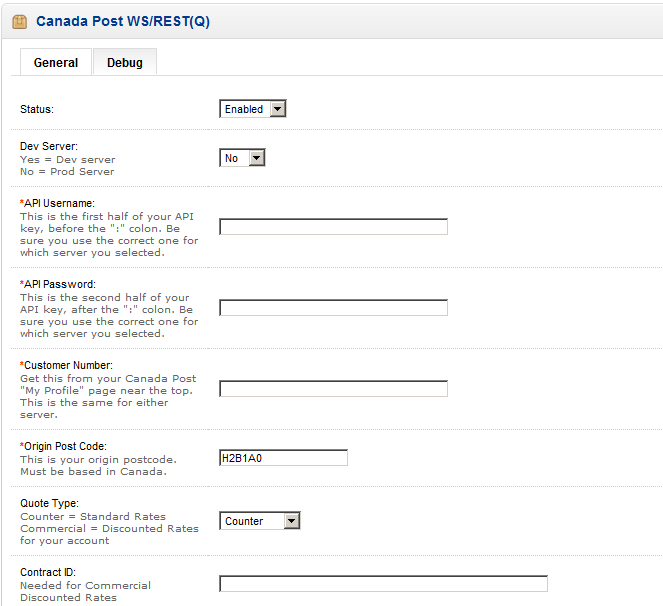Focus the Contract ID input field

point(384,584)
